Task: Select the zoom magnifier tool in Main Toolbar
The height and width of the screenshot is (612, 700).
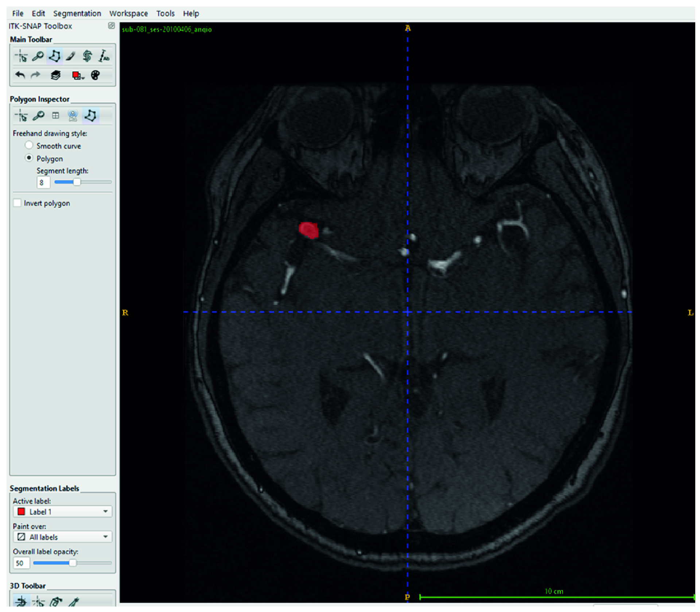Action: coord(38,56)
